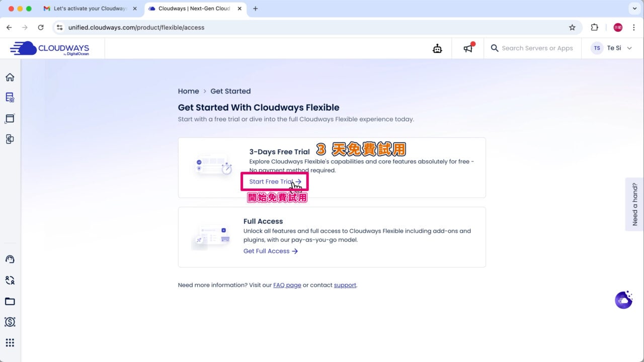
Task: Switch to the Gmail activation tab
Action: click(90, 9)
